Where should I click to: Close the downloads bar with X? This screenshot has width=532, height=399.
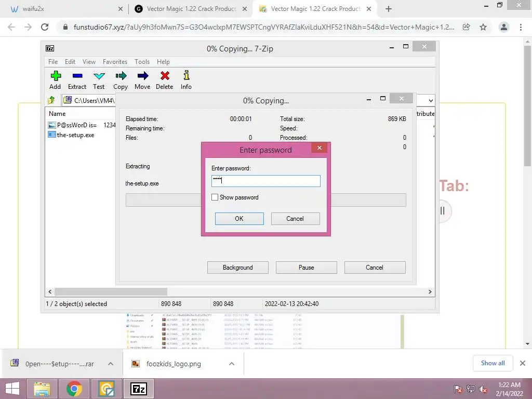523,363
